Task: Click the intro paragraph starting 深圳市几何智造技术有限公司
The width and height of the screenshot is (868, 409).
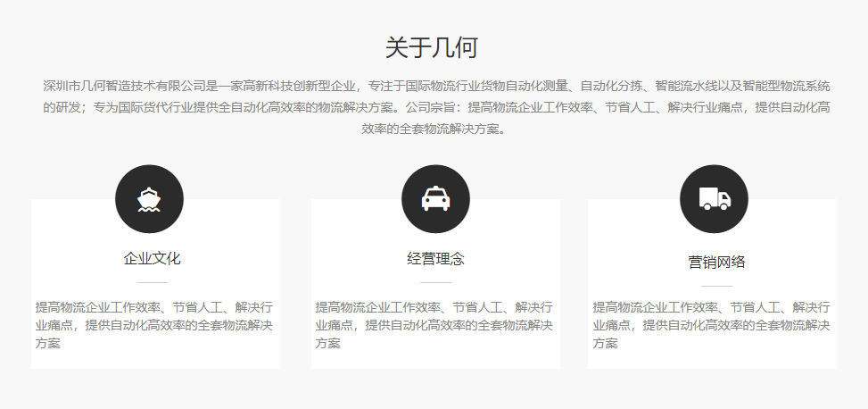Action: tap(436, 107)
